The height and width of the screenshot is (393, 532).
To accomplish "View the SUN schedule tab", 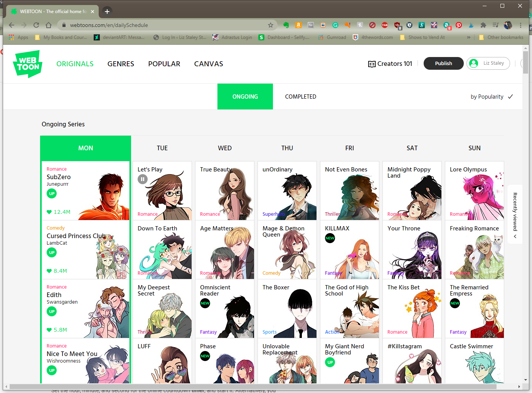I will tap(475, 148).
